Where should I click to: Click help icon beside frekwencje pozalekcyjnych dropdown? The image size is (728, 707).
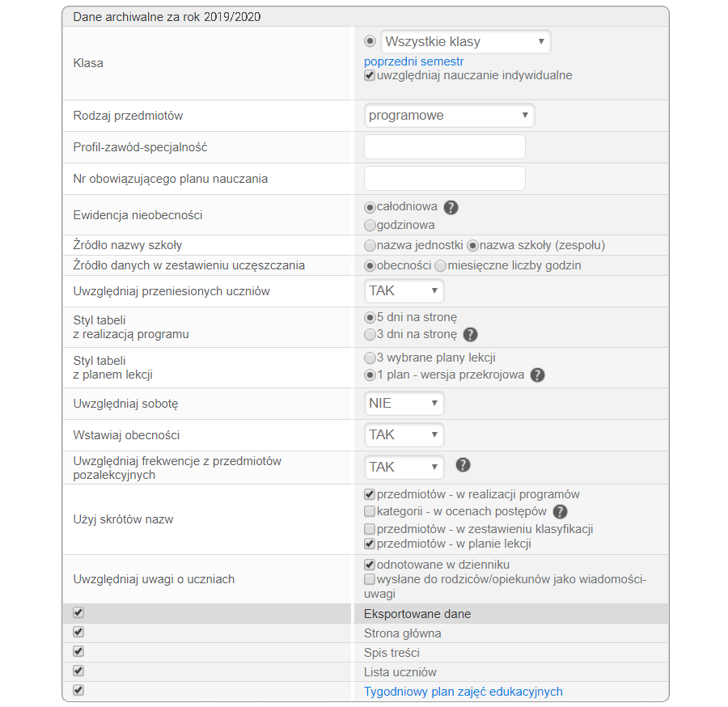pyautogui.click(x=463, y=465)
